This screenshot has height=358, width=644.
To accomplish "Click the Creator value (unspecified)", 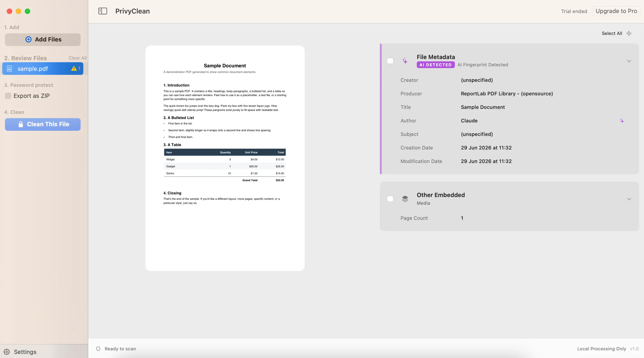I will [477, 80].
